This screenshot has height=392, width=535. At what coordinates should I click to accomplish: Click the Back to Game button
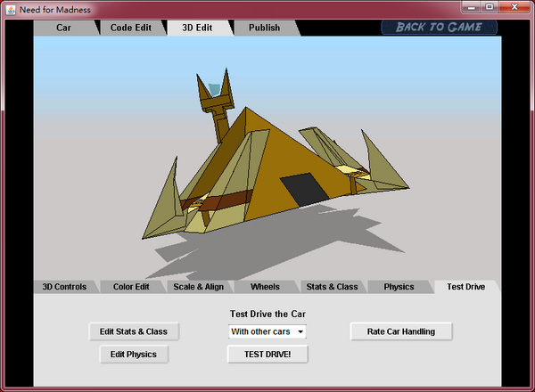tap(439, 28)
